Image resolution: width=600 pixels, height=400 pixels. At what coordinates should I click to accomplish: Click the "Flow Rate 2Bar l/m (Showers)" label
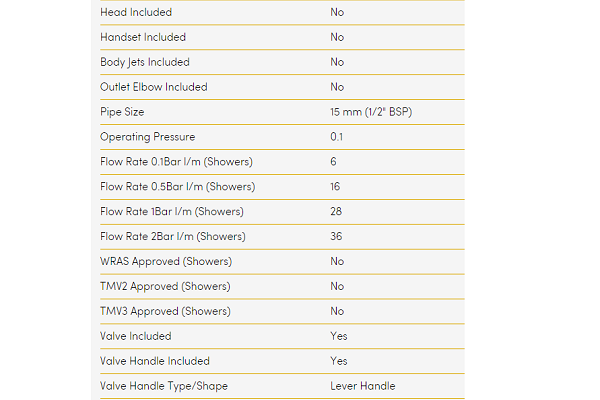point(173,237)
